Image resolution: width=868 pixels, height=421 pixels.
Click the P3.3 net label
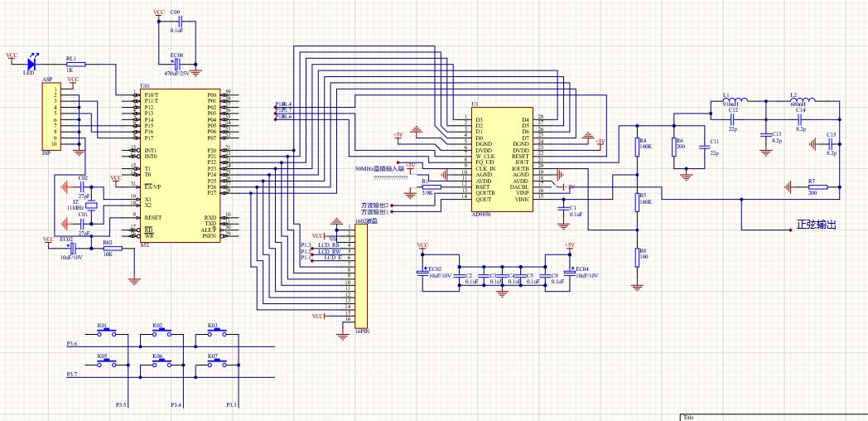pos(232,405)
